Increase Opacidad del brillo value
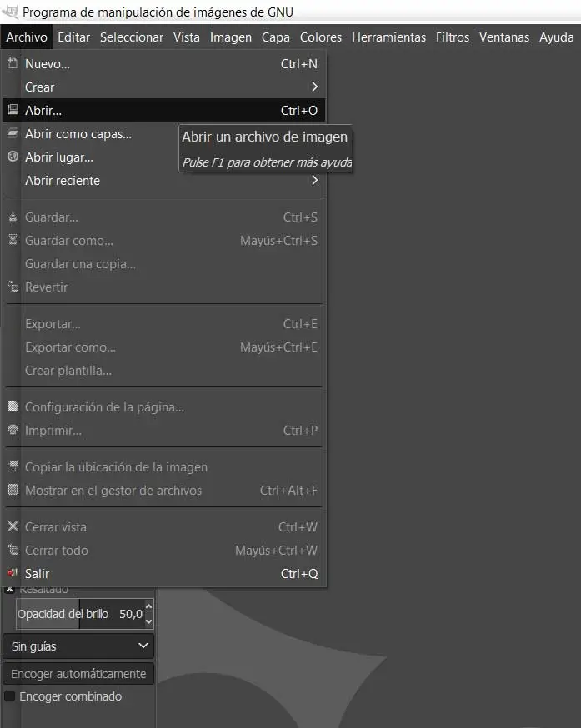This screenshot has width=581, height=728. tap(148, 606)
